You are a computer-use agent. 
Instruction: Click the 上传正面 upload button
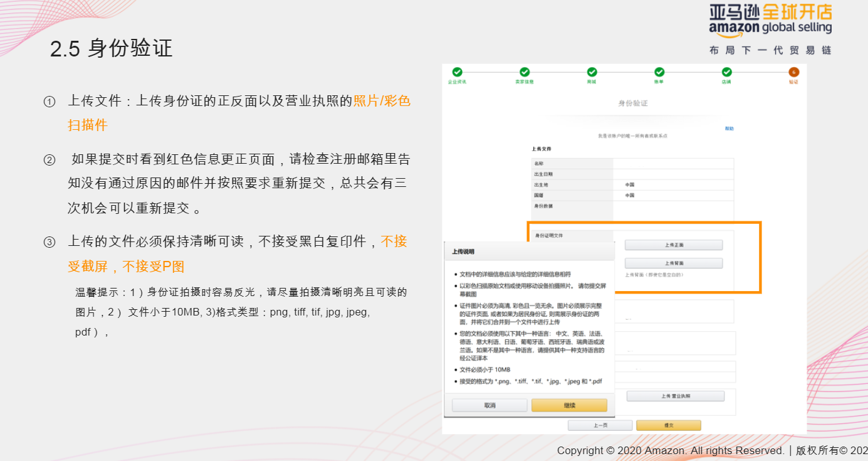tap(675, 245)
